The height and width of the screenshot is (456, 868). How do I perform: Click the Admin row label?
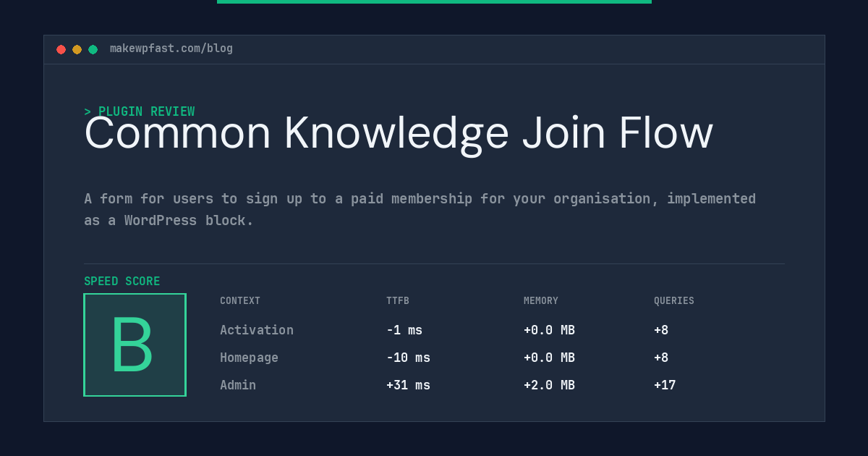238,385
